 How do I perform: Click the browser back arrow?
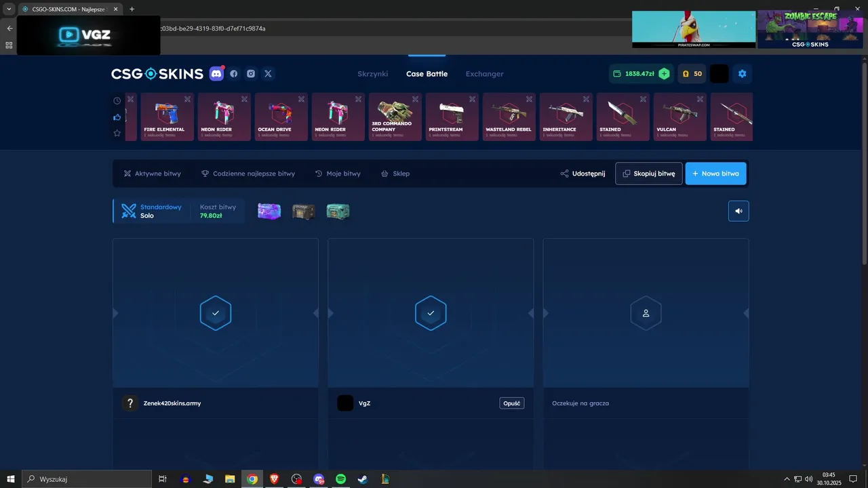point(9,28)
